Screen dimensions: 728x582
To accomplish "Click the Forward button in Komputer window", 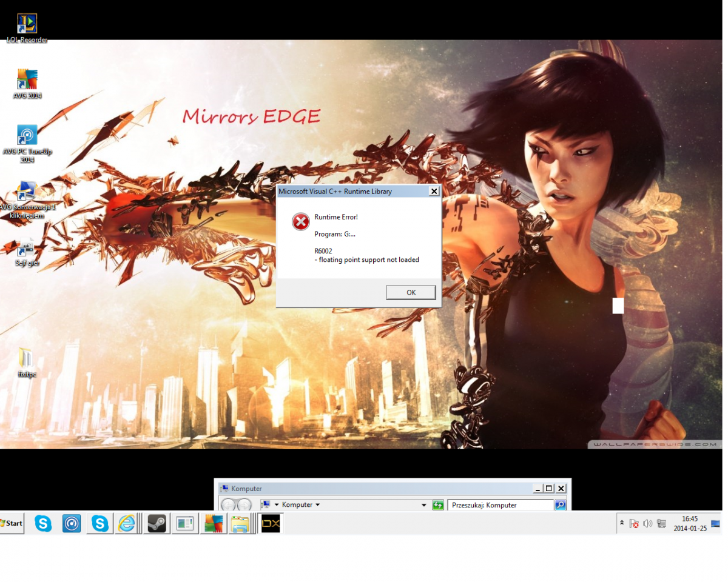I will click(244, 505).
